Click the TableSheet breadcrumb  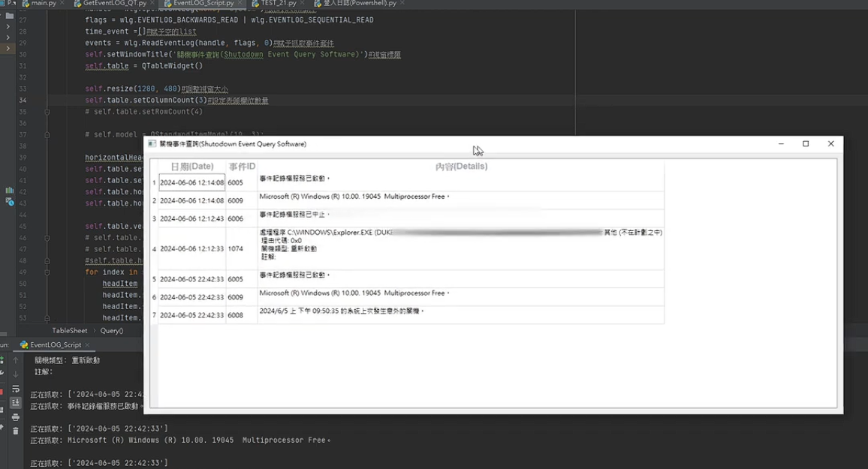pyautogui.click(x=69, y=330)
